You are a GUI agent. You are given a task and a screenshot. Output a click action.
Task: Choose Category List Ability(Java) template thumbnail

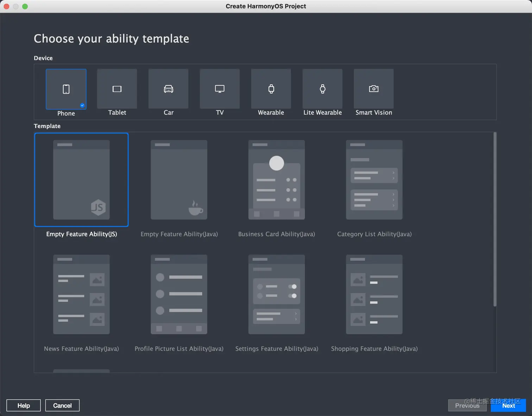374,180
